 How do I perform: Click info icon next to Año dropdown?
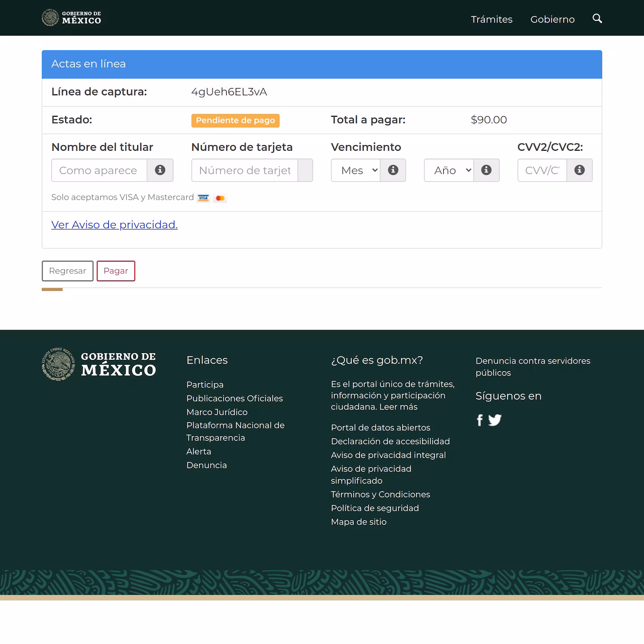(x=486, y=170)
